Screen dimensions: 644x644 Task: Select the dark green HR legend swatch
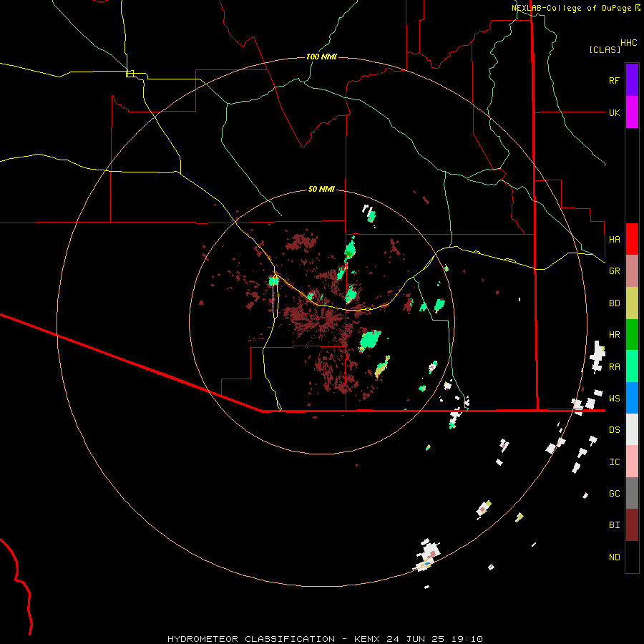[632, 335]
